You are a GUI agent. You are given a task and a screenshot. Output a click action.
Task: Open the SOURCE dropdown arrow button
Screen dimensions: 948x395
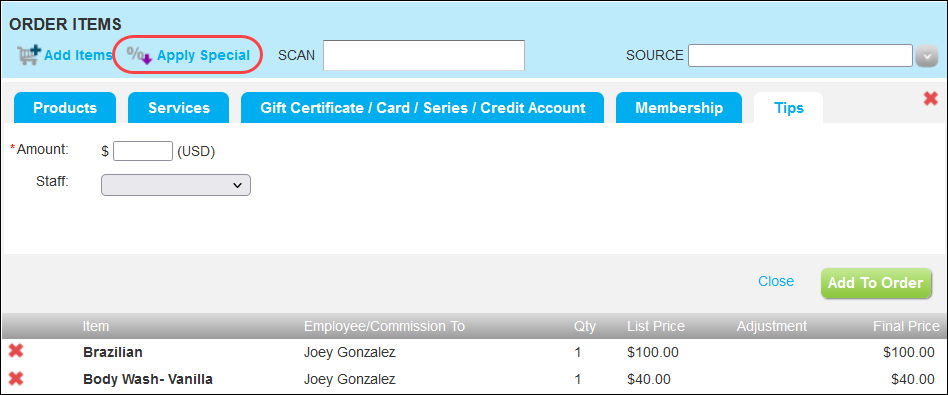926,56
